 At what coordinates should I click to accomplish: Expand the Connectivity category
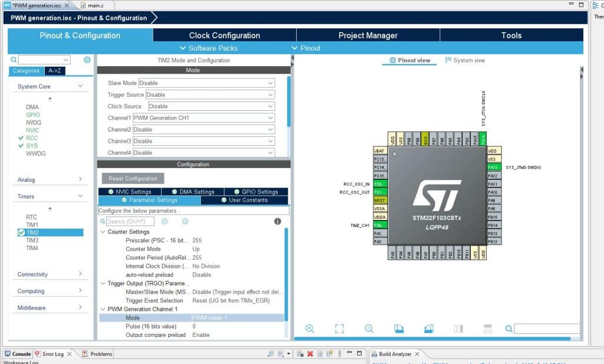pyautogui.click(x=50, y=274)
